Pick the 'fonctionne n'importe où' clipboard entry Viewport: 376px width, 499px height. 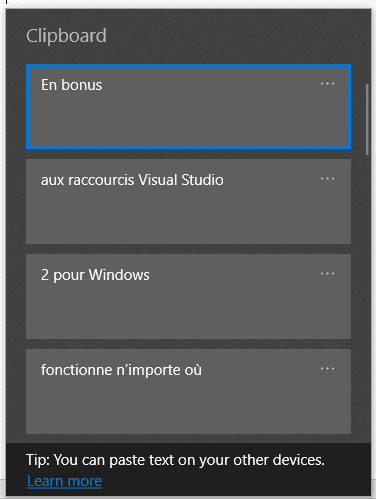click(188, 391)
